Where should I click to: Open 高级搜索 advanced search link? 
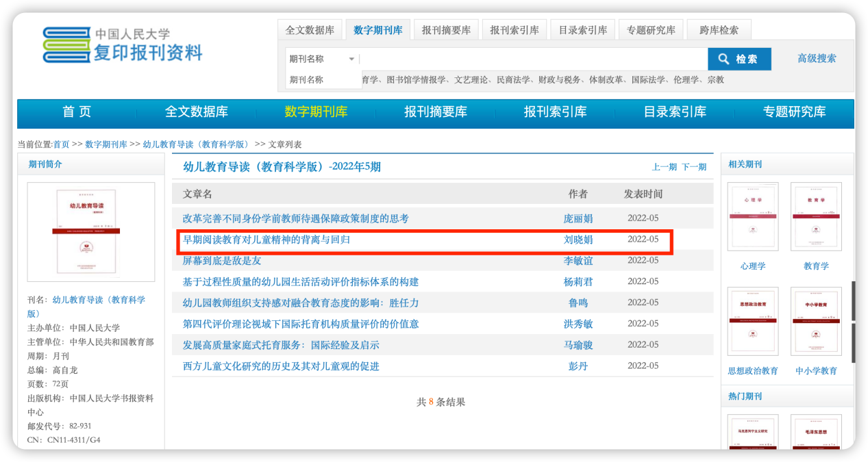(816, 58)
